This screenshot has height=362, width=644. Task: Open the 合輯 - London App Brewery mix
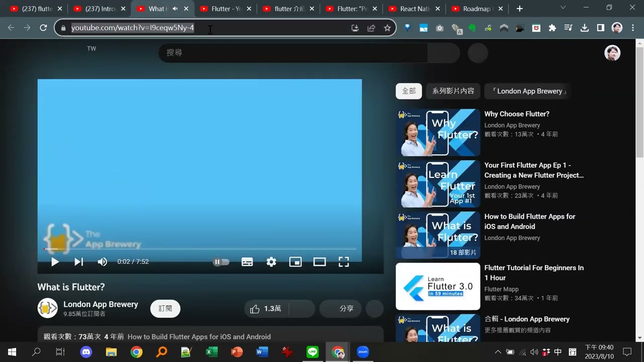(527, 319)
